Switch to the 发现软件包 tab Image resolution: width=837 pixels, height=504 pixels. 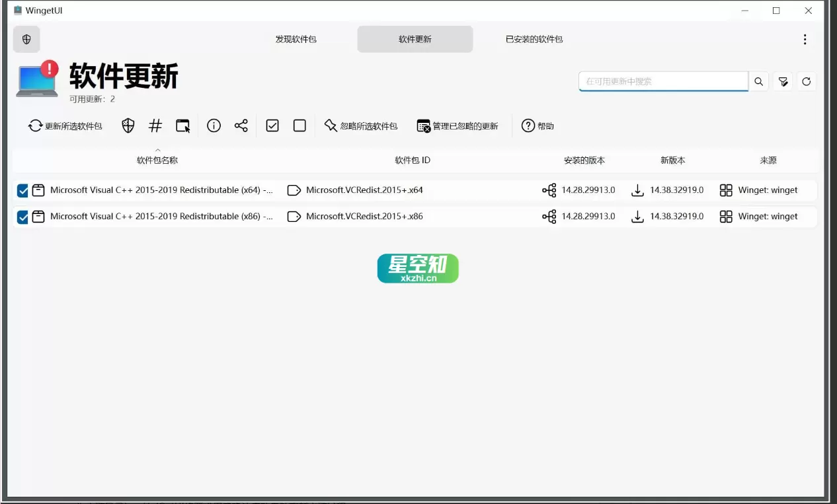tap(296, 39)
